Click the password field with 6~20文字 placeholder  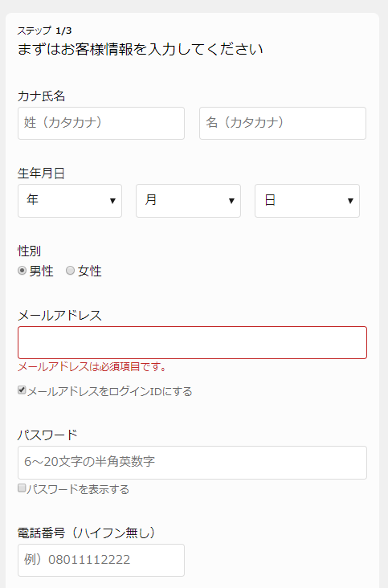(x=192, y=463)
